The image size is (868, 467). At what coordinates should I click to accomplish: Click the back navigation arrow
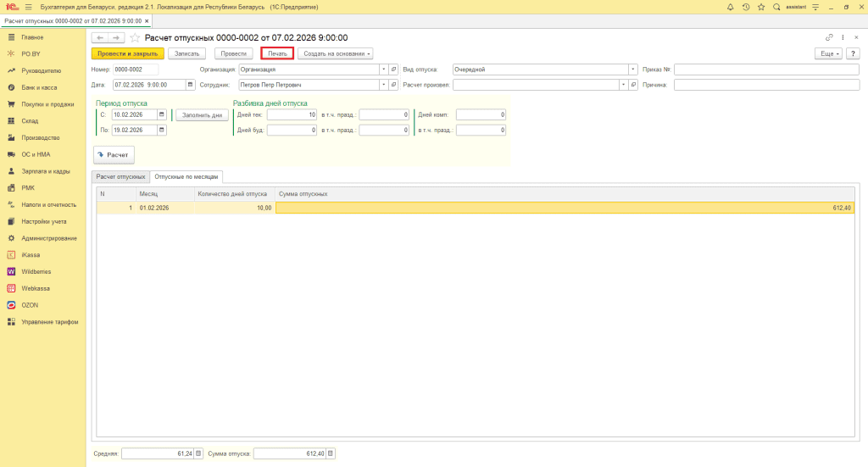click(99, 38)
